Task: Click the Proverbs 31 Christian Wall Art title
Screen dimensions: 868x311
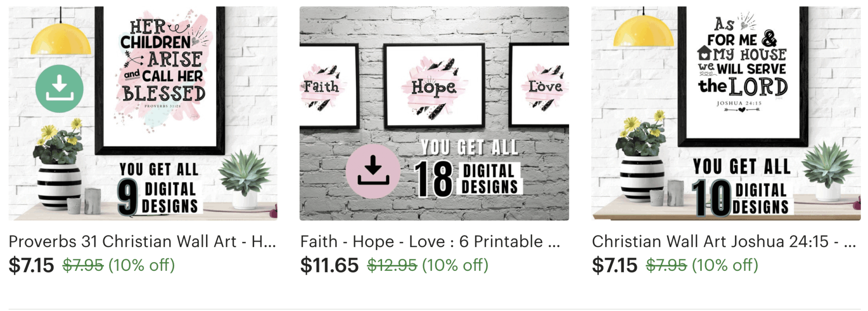Action: coord(142,242)
